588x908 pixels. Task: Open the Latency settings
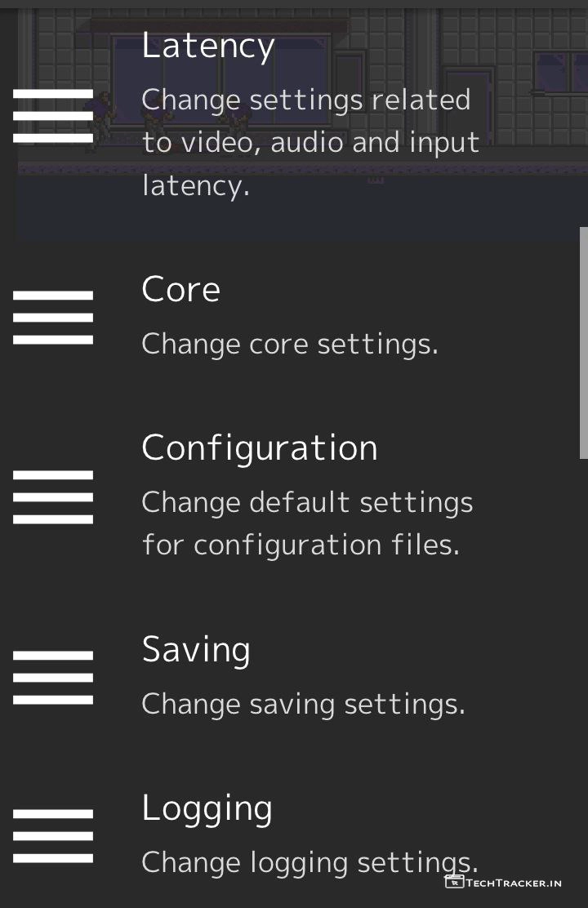208,45
